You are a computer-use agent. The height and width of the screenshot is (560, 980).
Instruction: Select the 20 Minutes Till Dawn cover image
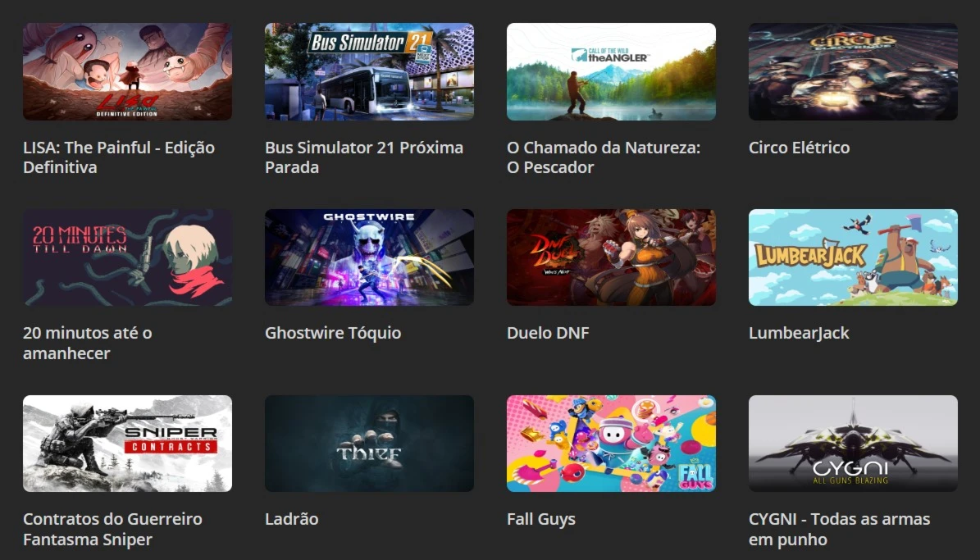127,257
